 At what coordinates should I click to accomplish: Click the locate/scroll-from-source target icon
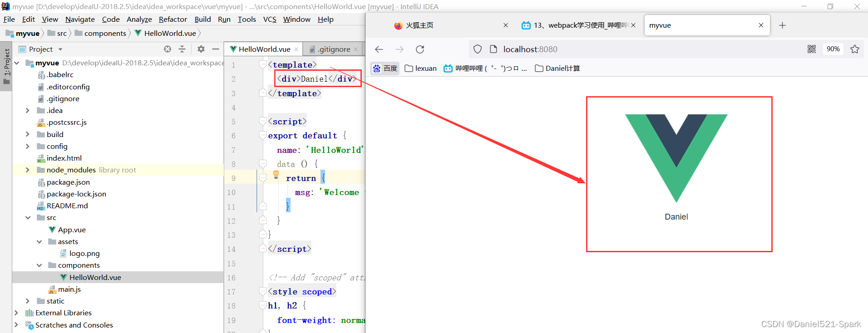[x=168, y=49]
